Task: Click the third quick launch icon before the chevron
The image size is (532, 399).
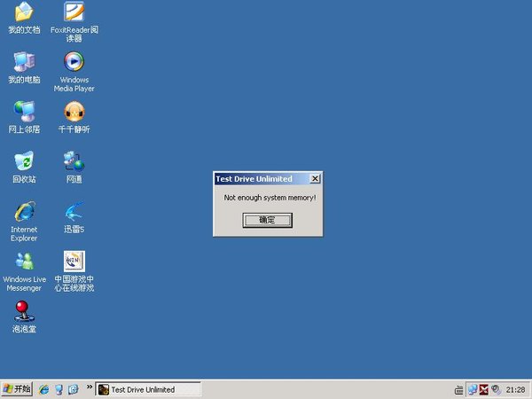Action: click(73, 389)
